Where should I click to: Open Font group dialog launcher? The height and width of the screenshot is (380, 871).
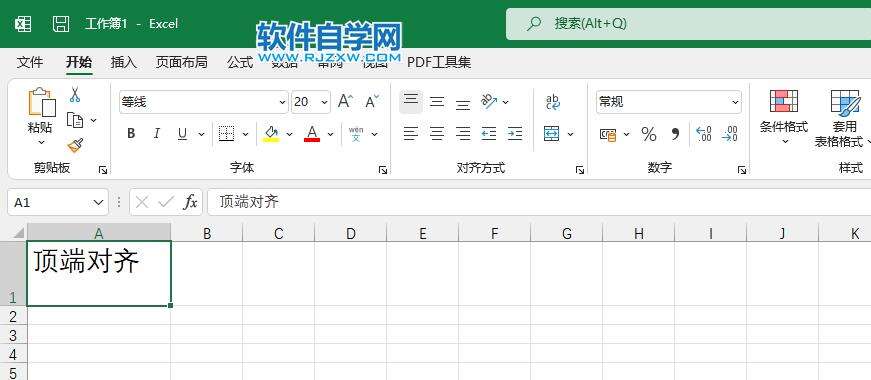383,170
